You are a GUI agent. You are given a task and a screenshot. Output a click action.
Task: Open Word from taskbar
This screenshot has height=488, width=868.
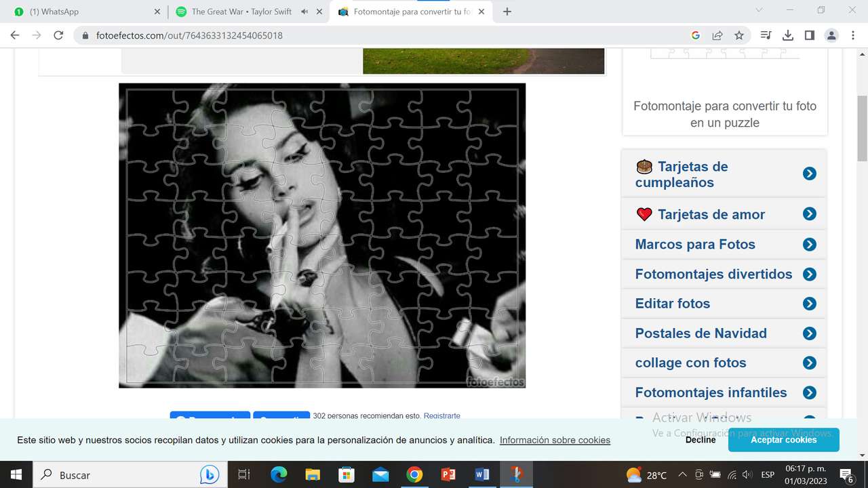click(x=482, y=474)
